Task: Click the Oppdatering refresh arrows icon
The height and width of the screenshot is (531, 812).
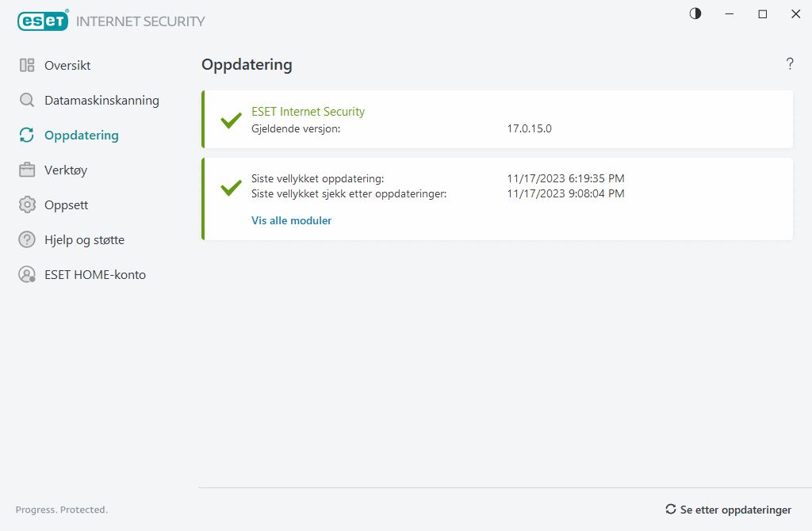Action: tap(27, 136)
